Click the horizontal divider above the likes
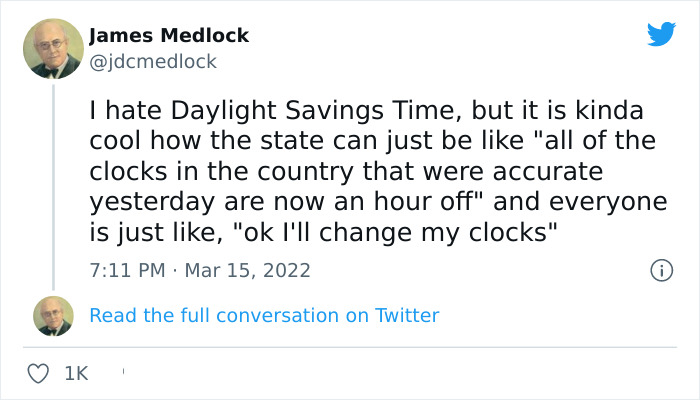 pyautogui.click(x=350, y=347)
